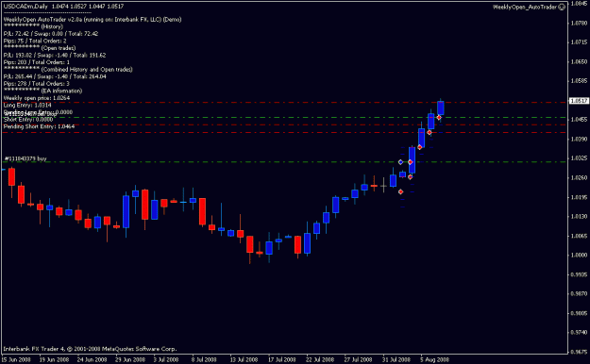Click the Pips: 278 / Total Orders: 3 line
This screenshot has height=364, width=590.
pyautogui.click(x=37, y=84)
